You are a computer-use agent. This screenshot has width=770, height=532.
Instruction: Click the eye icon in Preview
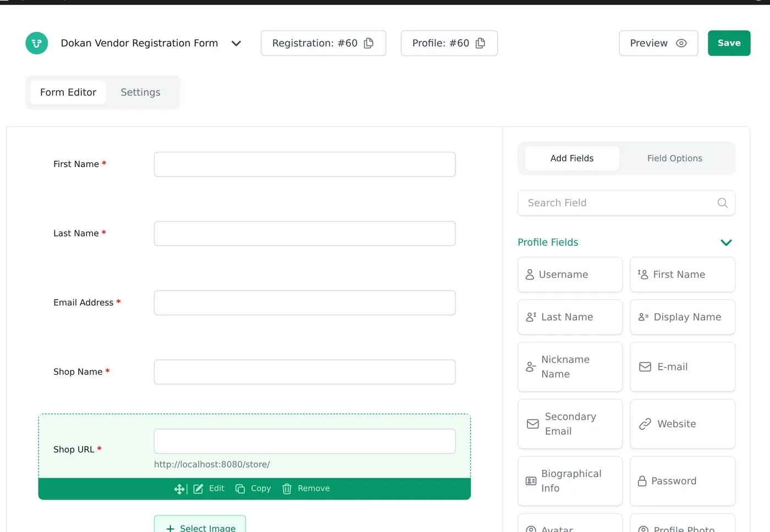(x=681, y=43)
